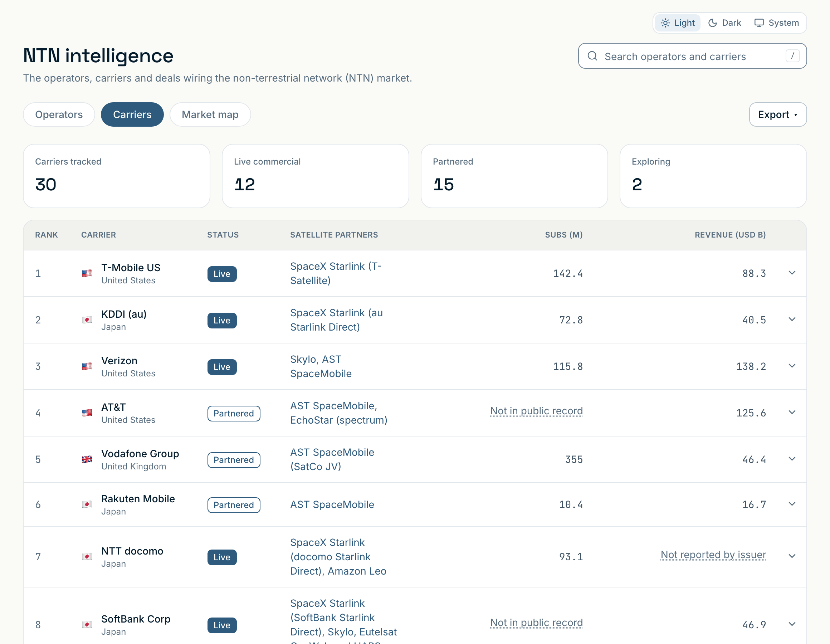Select the Exploring stat card
The height and width of the screenshot is (644, 830).
(713, 176)
